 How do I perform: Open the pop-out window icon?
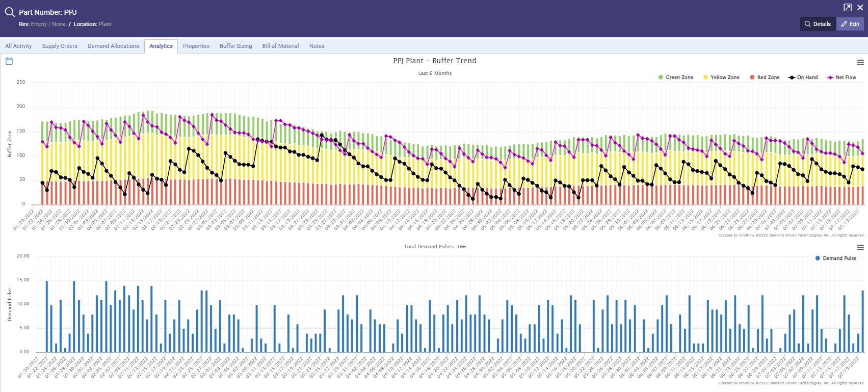coord(847,7)
